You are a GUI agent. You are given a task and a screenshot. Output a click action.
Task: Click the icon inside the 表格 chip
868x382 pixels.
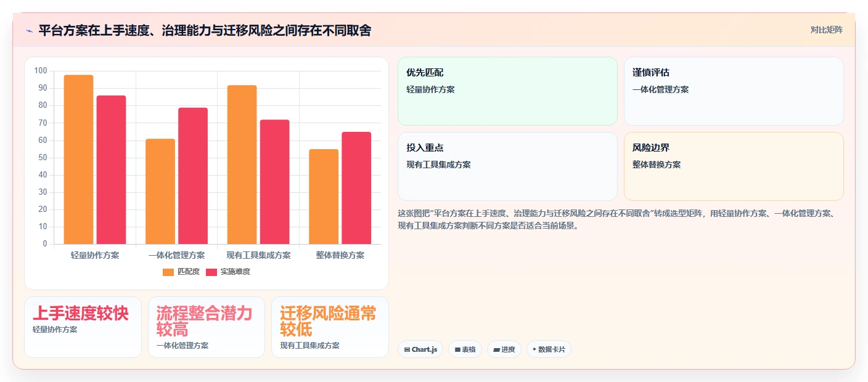pos(457,349)
